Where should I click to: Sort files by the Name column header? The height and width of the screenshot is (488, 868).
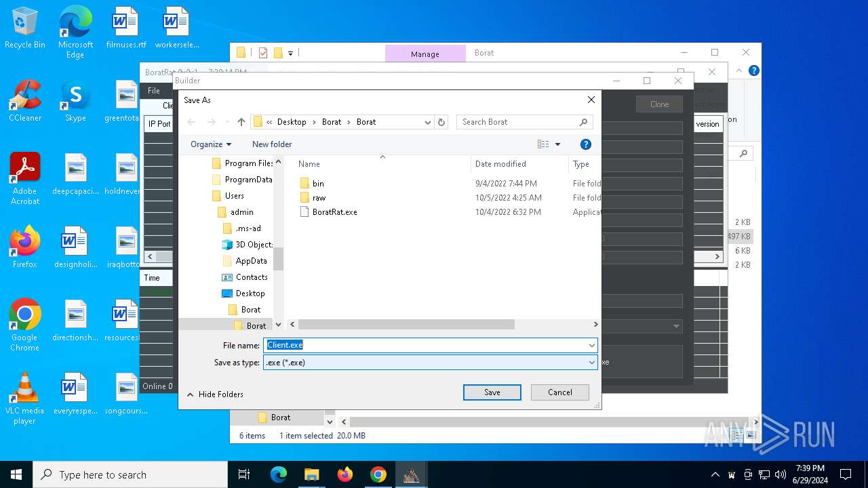click(x=382, y=164)
